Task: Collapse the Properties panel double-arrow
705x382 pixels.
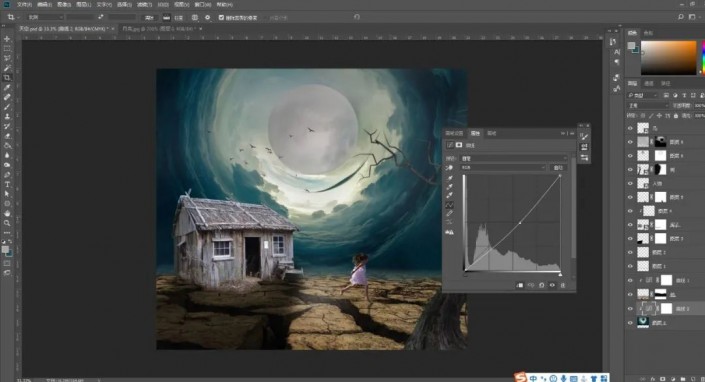Action: tap(563, 133)
